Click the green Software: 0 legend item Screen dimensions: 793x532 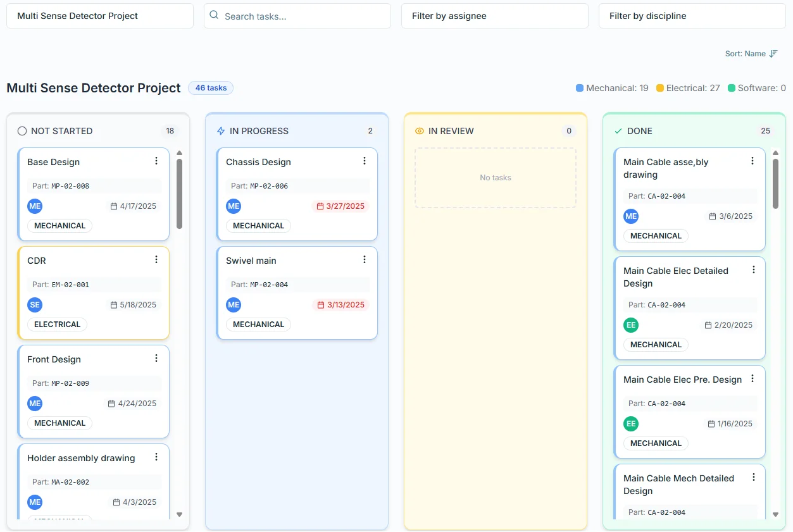point(757,88)
